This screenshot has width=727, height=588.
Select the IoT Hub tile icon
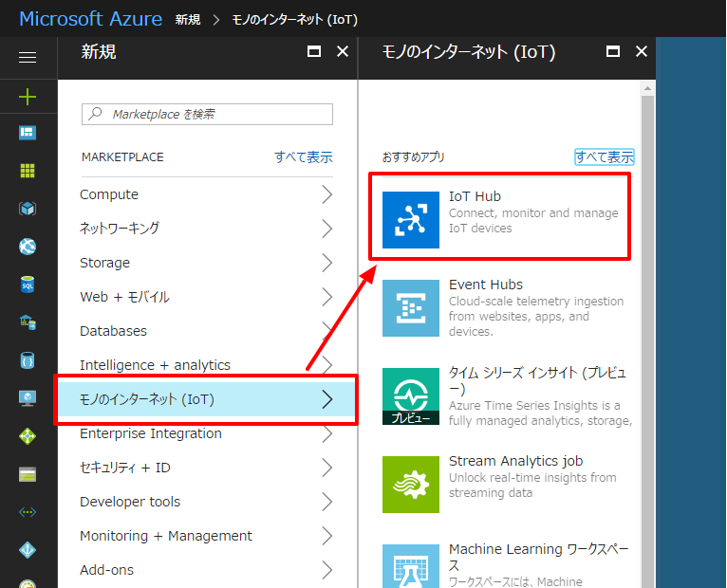pyautogui.click(x=411, y=220)
